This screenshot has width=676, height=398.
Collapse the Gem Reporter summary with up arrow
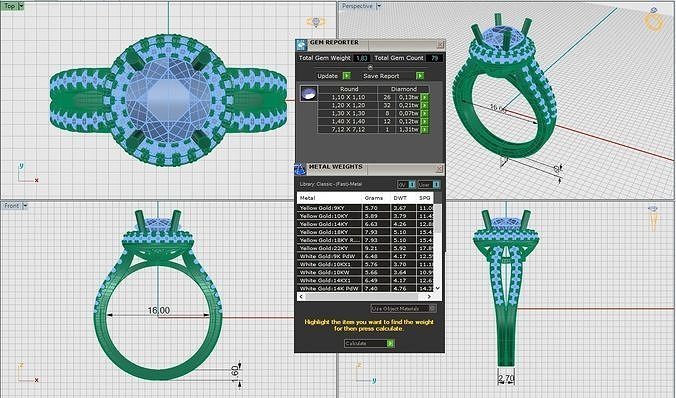pos(369,67)
